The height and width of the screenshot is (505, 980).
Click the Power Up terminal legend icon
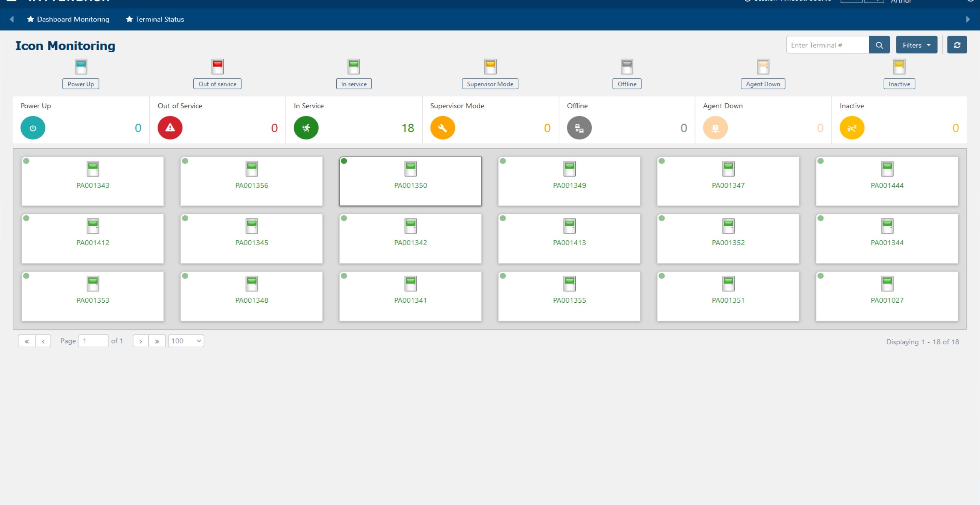pos(81,66)
